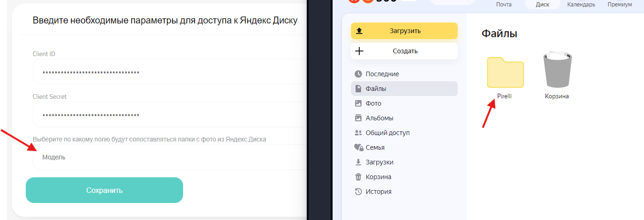Click the Создать button in Yandex Disk
Image resolution: width=644 pixels, height=220 pixels.
pyautogui.click(x=404, y=51)
